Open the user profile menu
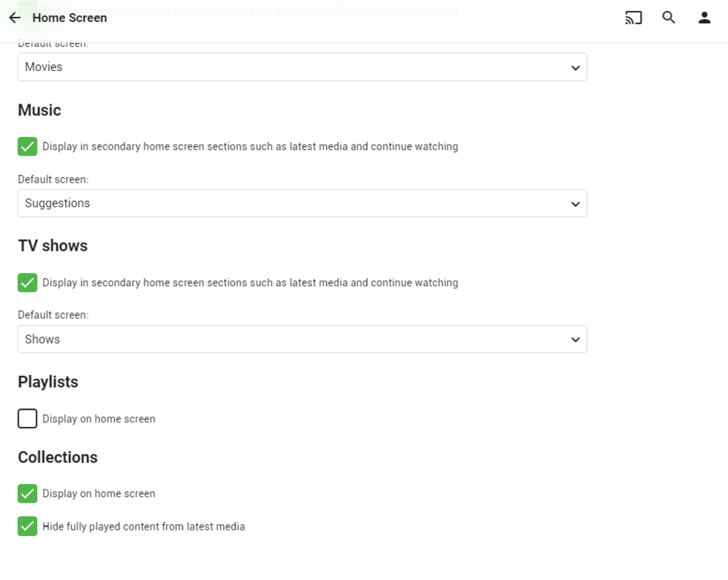 (704, 17)
